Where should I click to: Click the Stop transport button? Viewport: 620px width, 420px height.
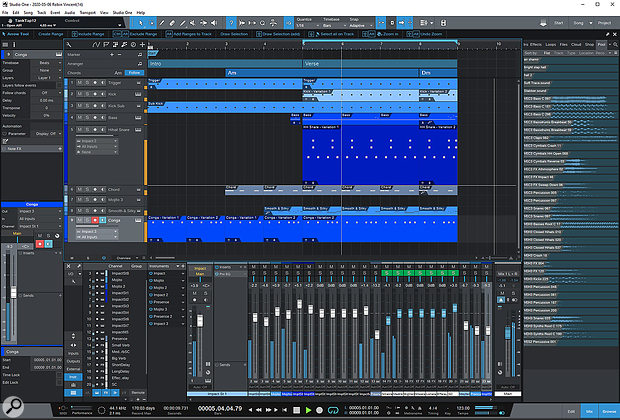coord(297,410)
